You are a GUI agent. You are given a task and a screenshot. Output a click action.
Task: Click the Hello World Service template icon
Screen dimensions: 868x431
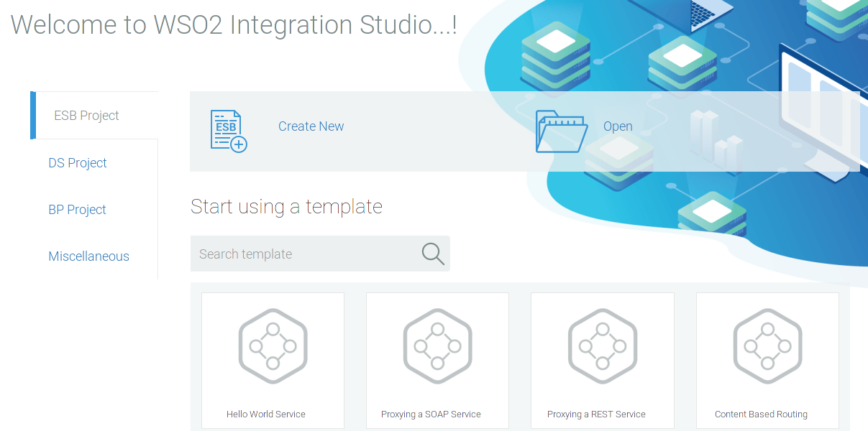tap(273, 346)
